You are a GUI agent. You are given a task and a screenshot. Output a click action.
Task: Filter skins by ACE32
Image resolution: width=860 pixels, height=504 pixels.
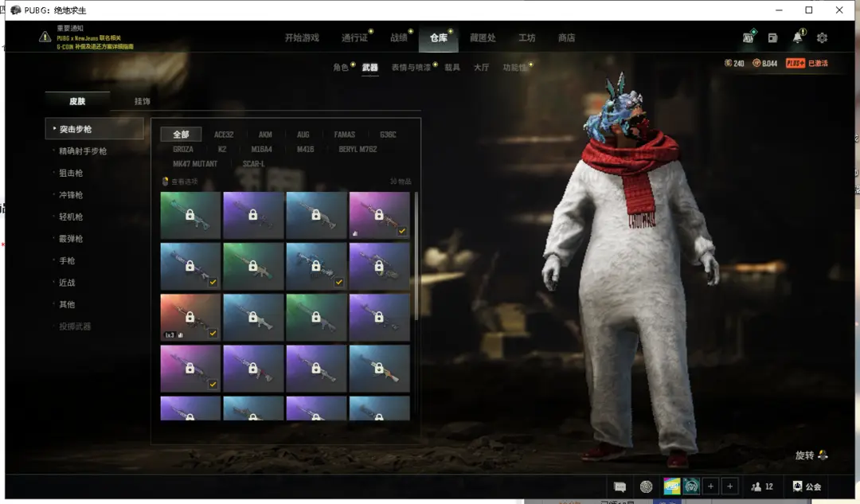(x=224, y=135)
